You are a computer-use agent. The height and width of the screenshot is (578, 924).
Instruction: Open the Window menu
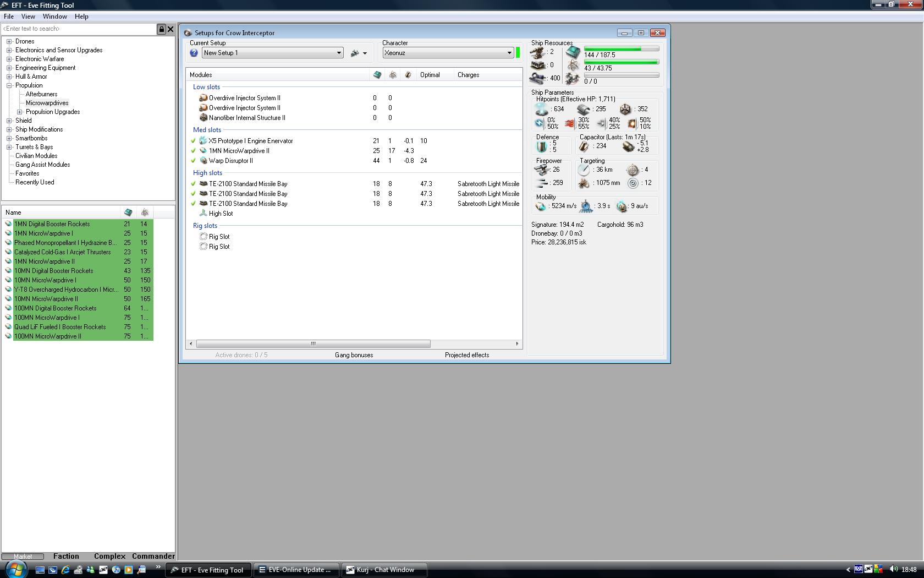tap(55, 17)
